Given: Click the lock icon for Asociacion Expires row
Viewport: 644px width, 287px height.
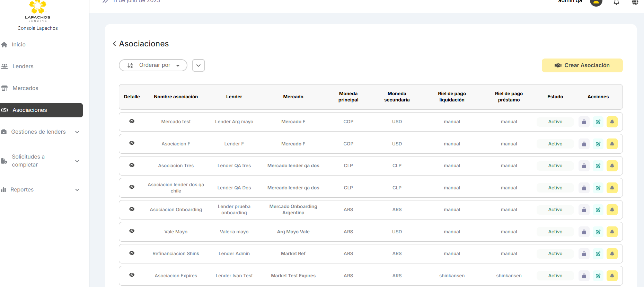Looking at the screenshot, I should [x=584, y=276].
